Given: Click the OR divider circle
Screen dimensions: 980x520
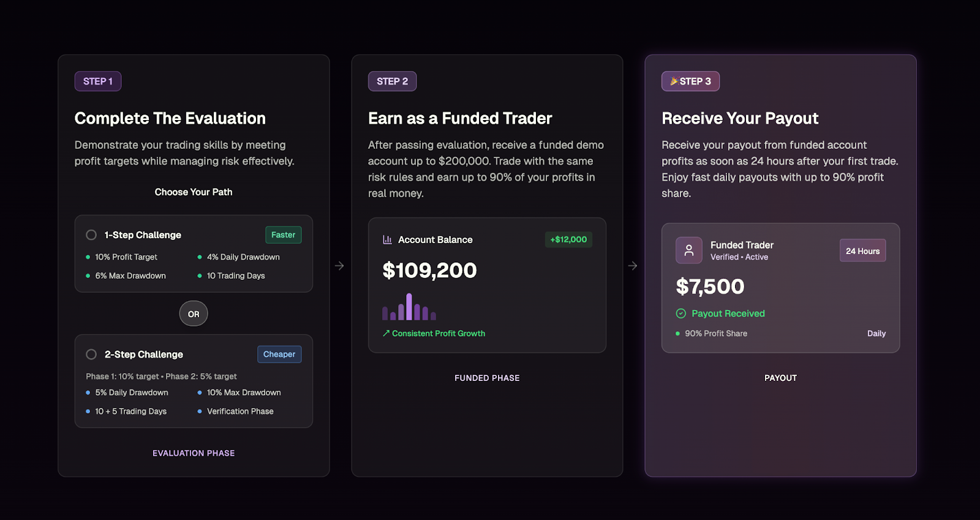Looking at the screenshot, I should click(x=194, y=314).
